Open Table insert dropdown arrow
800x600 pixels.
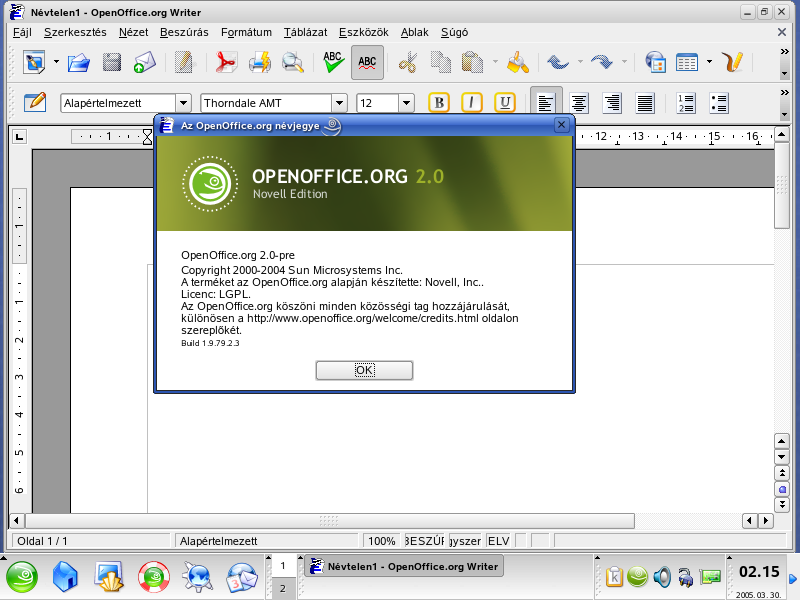[x=709, y=62]
